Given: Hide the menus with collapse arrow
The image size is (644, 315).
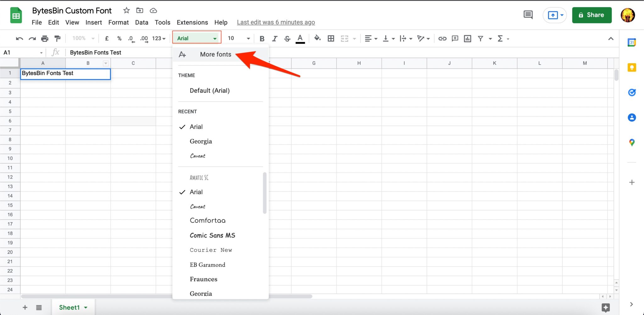Looking at the screenshot, I should [611, 39].
